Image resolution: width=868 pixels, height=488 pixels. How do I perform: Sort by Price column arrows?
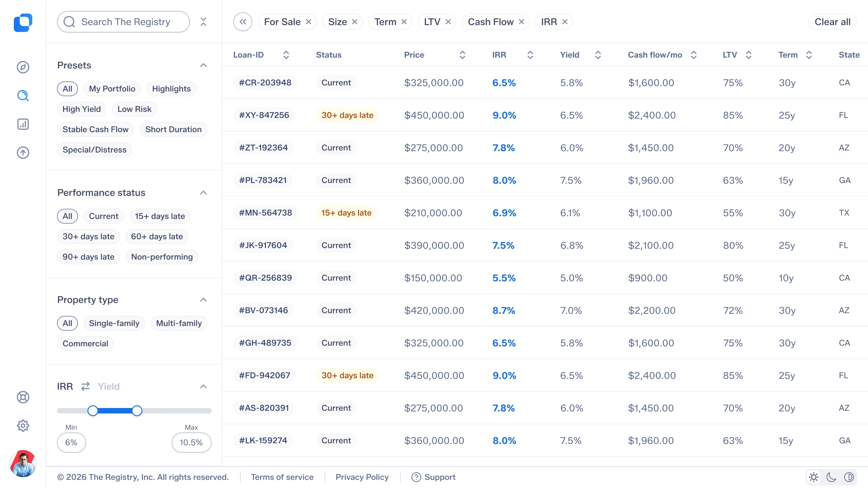[462, 55]
